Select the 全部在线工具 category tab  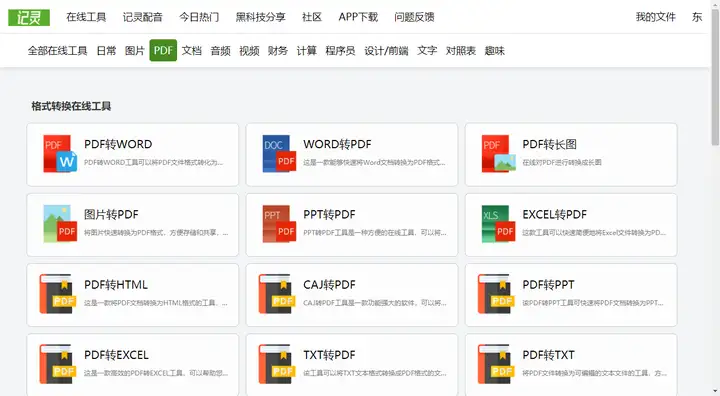point(57,51)
